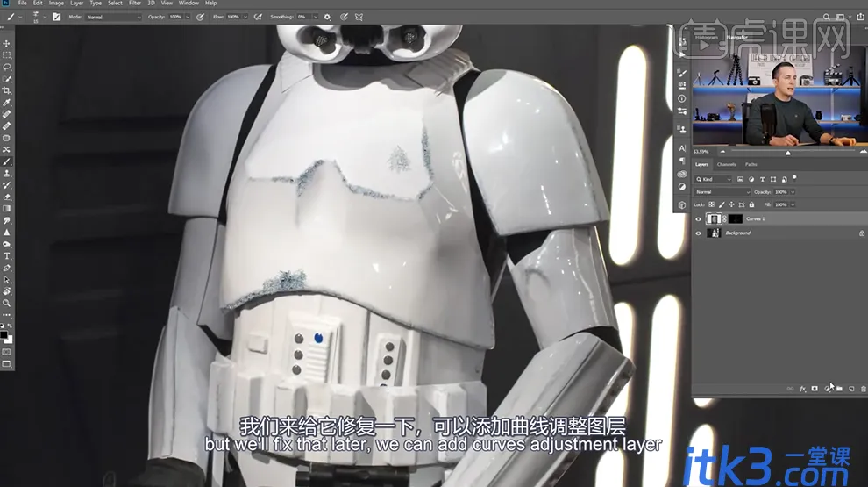Select the Path Selection arrow tool

7,280
